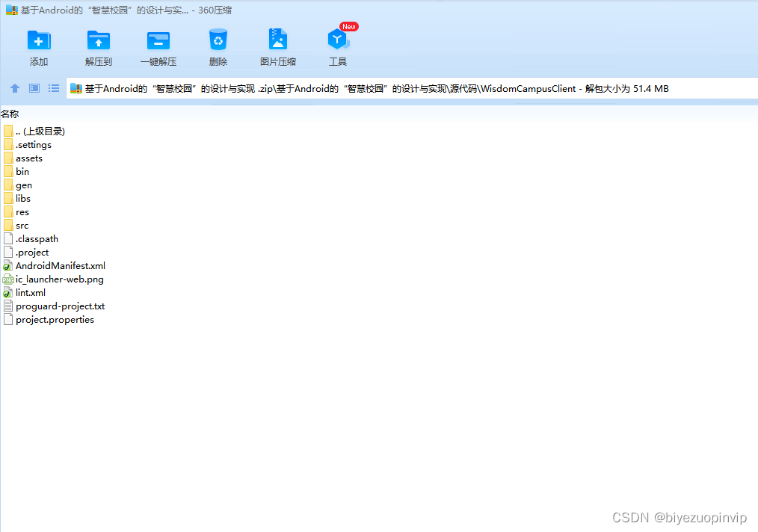
Task: Switch to list view mode
Action: (53, 87)
